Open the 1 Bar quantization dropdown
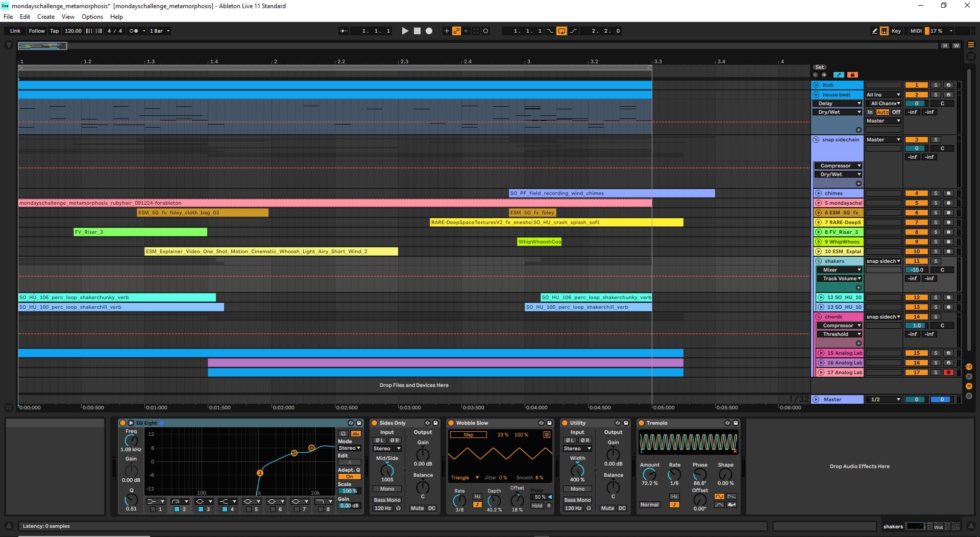The image size is (980, 537). point(159,31)
